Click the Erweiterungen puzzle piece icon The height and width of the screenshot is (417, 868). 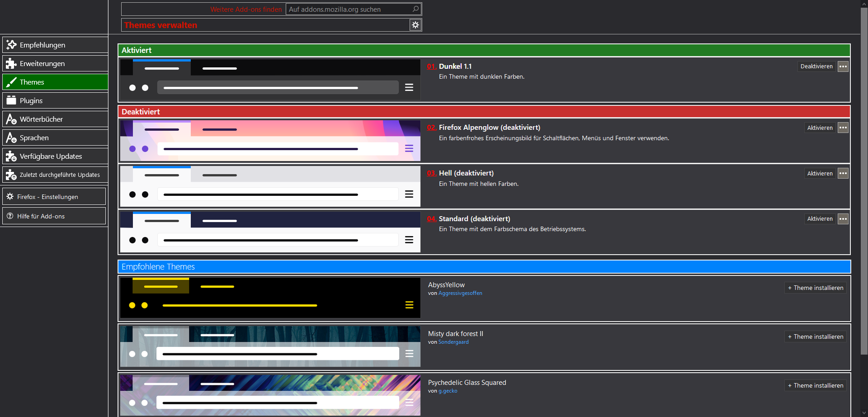tap(11, 63)
